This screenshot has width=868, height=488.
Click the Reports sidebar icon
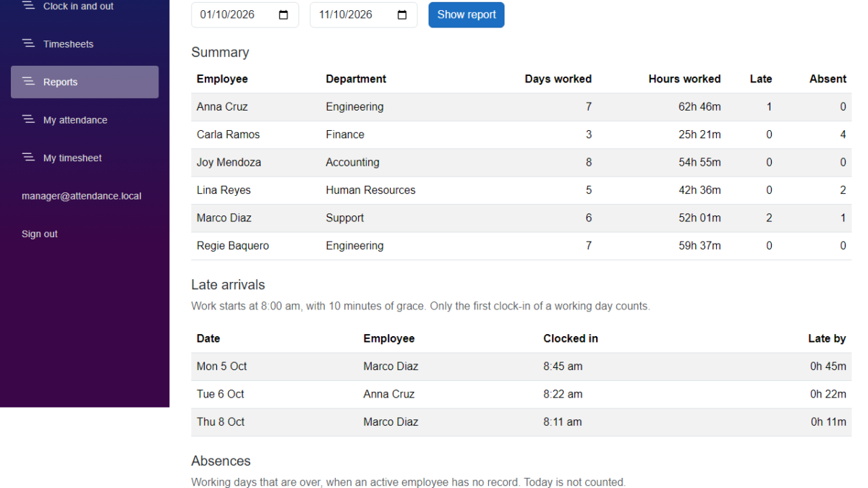pos(28,82)
